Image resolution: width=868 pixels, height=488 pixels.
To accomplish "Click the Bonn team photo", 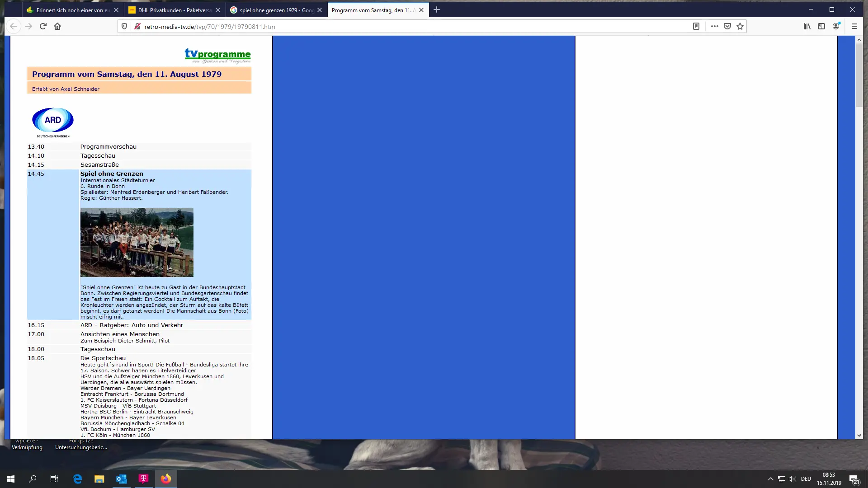I will pyautogui.click(x=137, y=242).
